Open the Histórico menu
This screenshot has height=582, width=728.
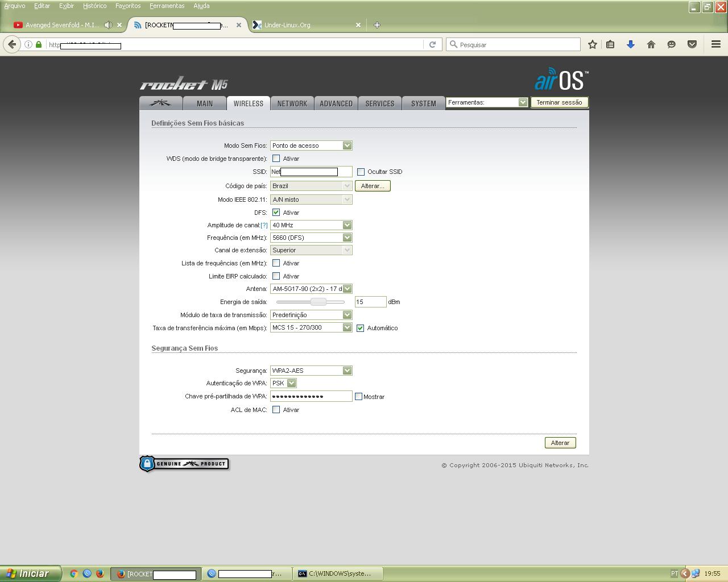coord(94,6)
